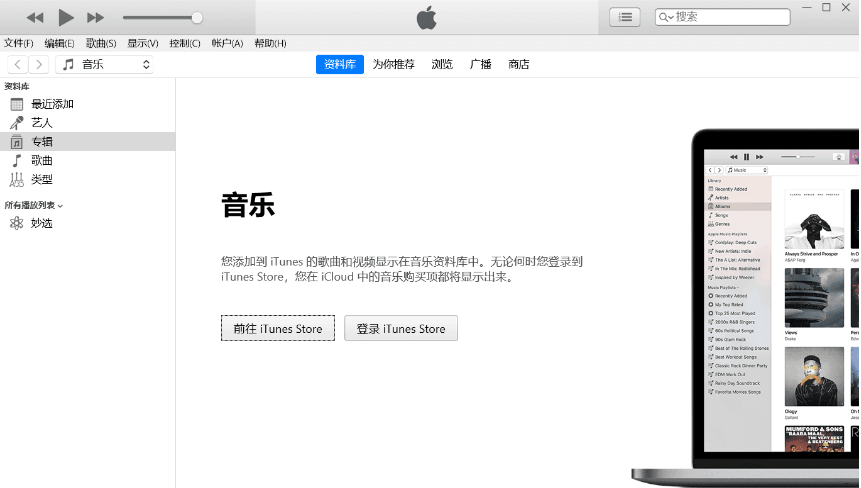Click the 艺人 microphone icon
This screenshot has height=488, width=861.
tap(17, 122)
